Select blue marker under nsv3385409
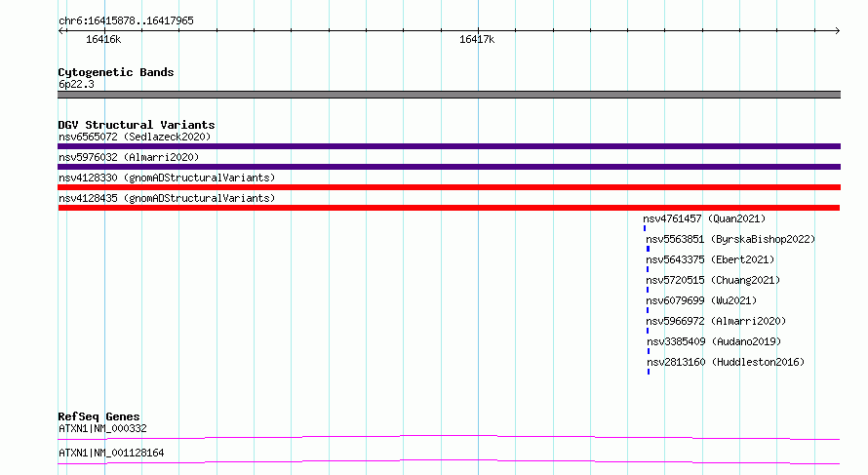 (649, 351)
